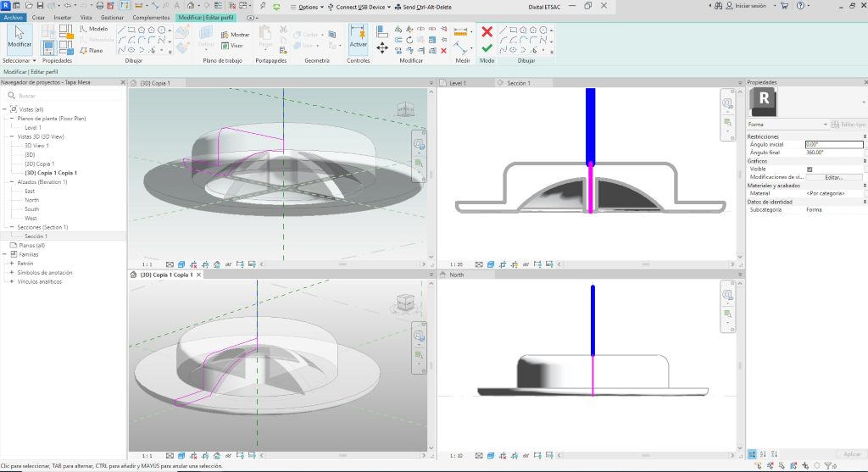Collapse Vistas 3D (3D View) node

click(12, 136)
